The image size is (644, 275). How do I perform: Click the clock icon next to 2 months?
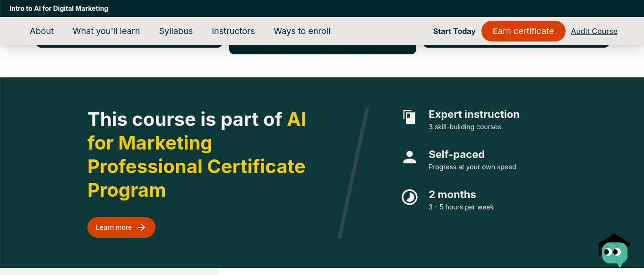point(409,198)
